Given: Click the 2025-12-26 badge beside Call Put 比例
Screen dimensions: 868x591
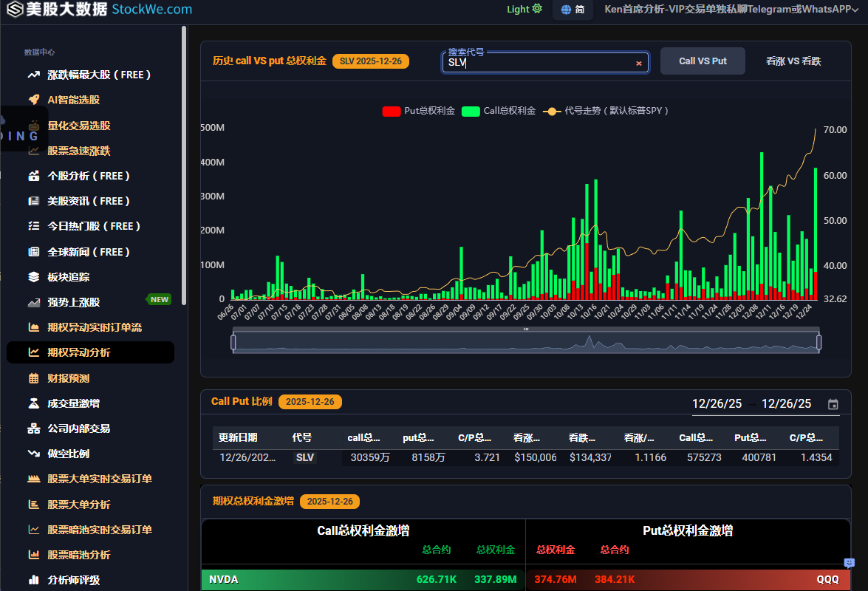Looking at the screenshot, I should coord(310,402).
